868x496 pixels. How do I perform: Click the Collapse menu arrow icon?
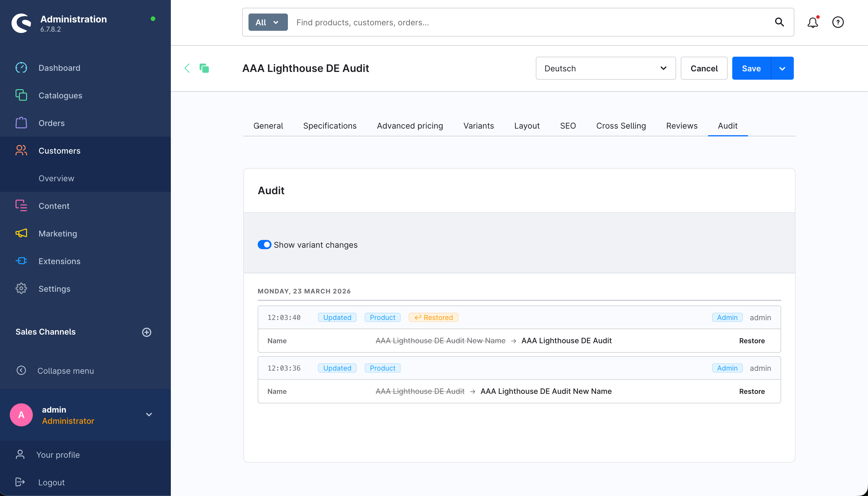point(21,370)
